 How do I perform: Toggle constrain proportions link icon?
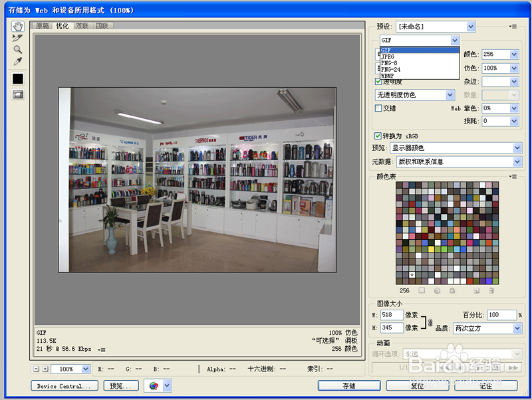click(x=430, y=322)
